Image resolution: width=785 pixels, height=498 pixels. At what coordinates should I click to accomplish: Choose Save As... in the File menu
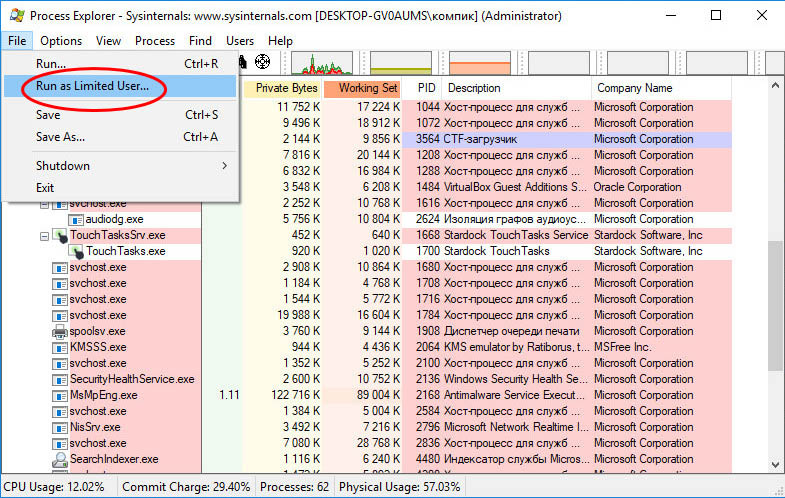120,137
